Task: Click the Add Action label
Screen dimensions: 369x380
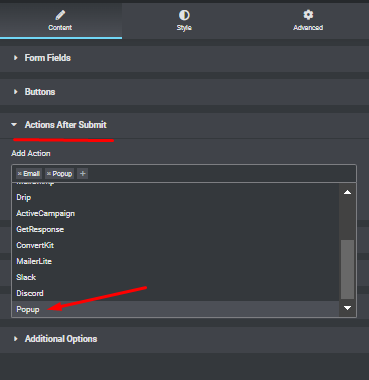Action: click(x=31, y=153)
